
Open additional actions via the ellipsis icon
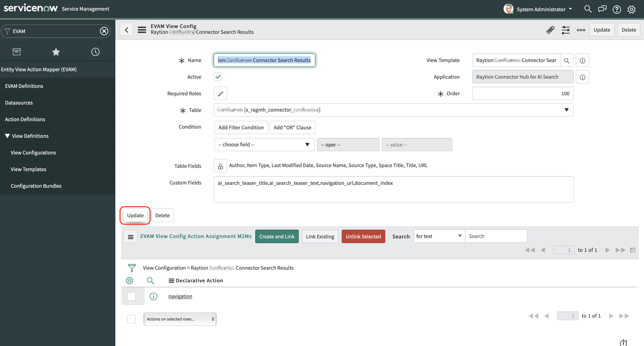point(581,30)
